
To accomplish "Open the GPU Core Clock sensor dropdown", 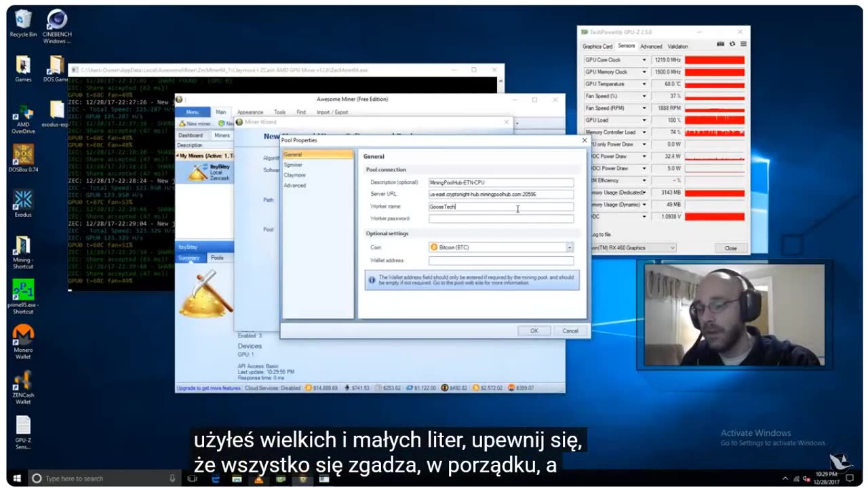I will 644,60.
